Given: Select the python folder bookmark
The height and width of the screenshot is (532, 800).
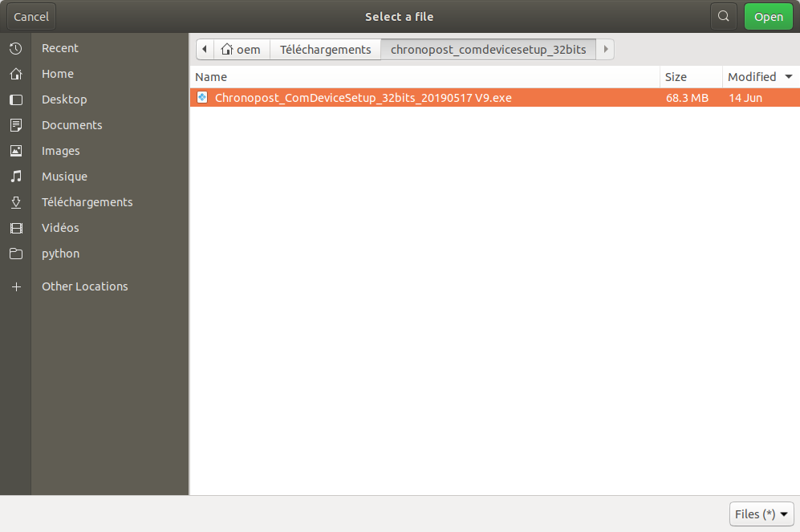Looking at the screenshot, I should (x=60, y=254).
